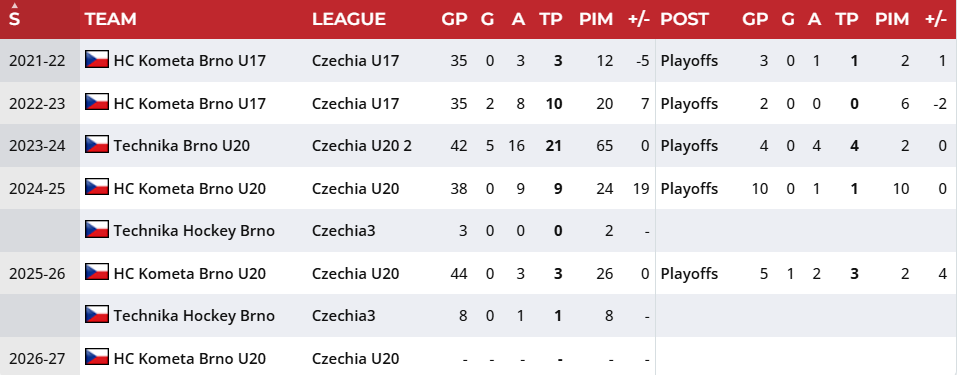Click Czech flag next to Technika Brno U20
The image size is (957, 375).
[x=96, y=145]
